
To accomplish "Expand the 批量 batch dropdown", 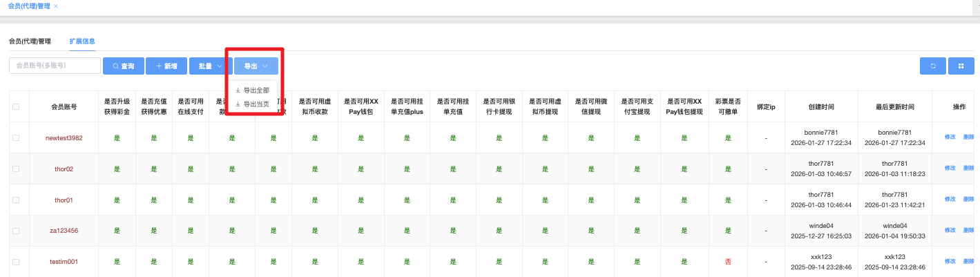I will (x=210, y=66).
